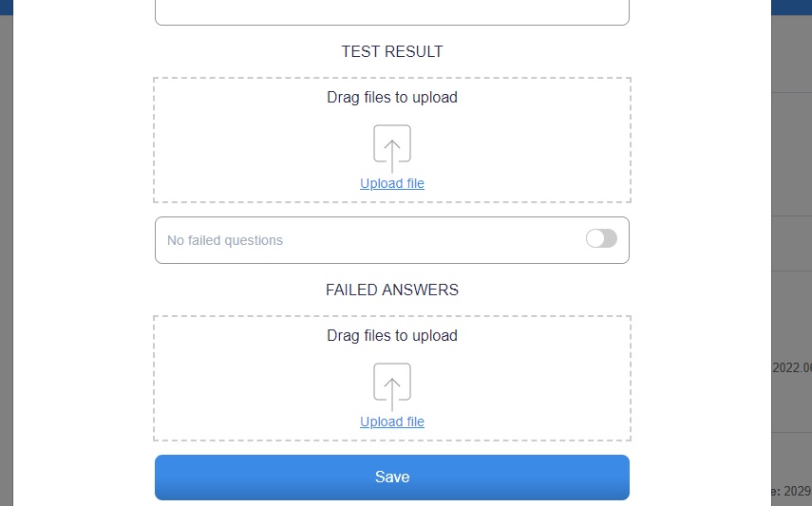
Task: Click the dimmed 2029 text behind the dialog
Action: point(792,491)
